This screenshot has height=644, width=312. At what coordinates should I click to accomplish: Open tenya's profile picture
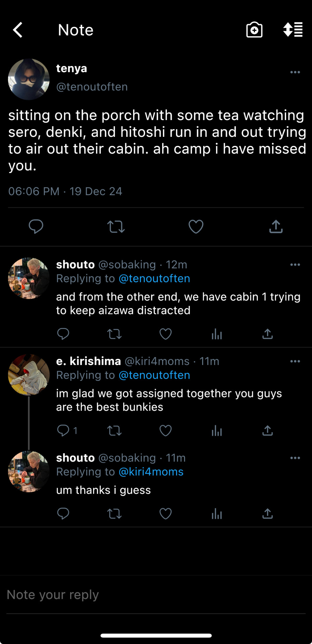(29, 79)
